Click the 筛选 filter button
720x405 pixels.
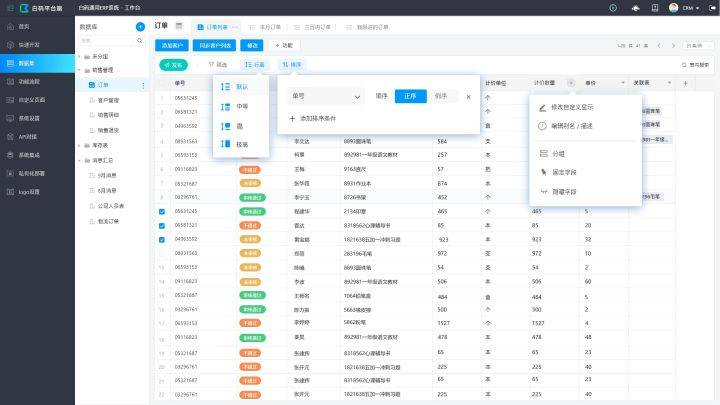click(x=218, y=65)
